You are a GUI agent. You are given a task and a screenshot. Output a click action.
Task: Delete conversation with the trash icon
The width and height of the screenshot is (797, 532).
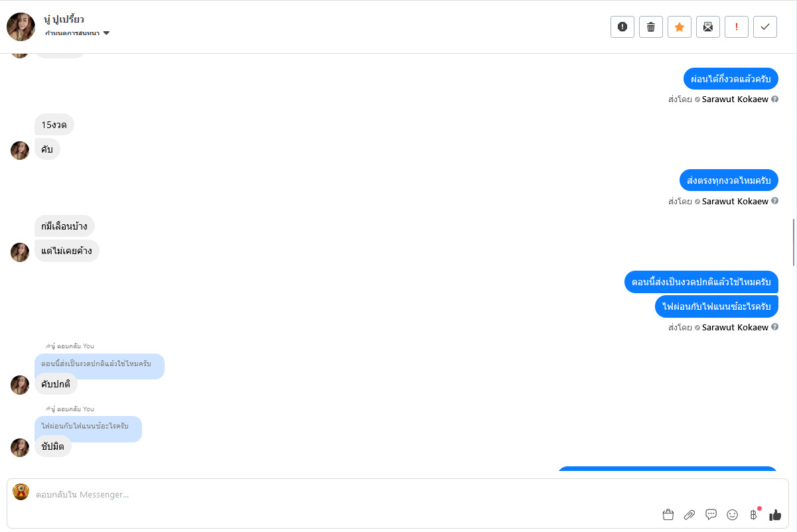651,27
